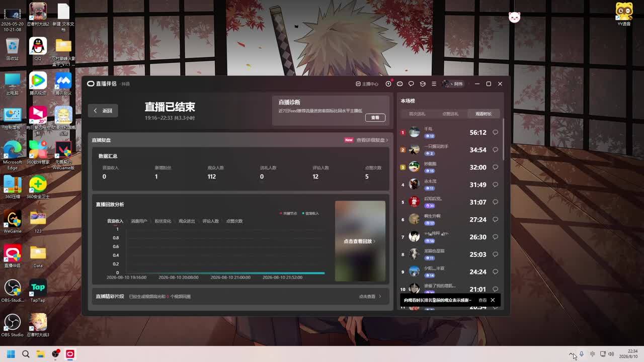Viewport: 644px width, 362px height.
Task: Open the game controller icon in title bar
Action: point(400,84)
